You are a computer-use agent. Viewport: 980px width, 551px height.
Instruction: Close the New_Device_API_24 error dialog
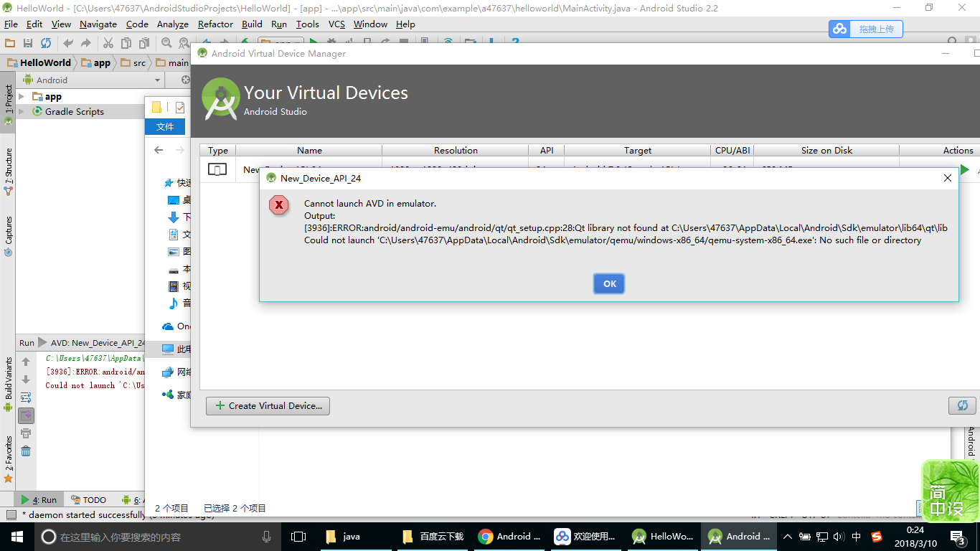(x=947, y=178)
